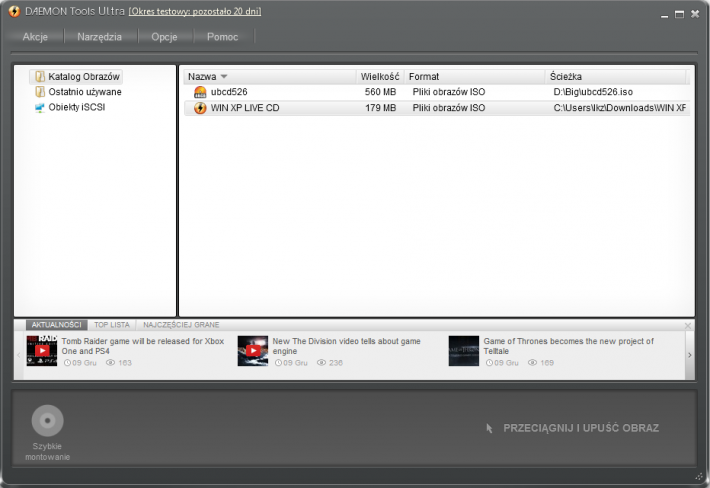The image size is (710, 488).
Task: Sort by the Wielkość column header
Action: coord(380,77)
